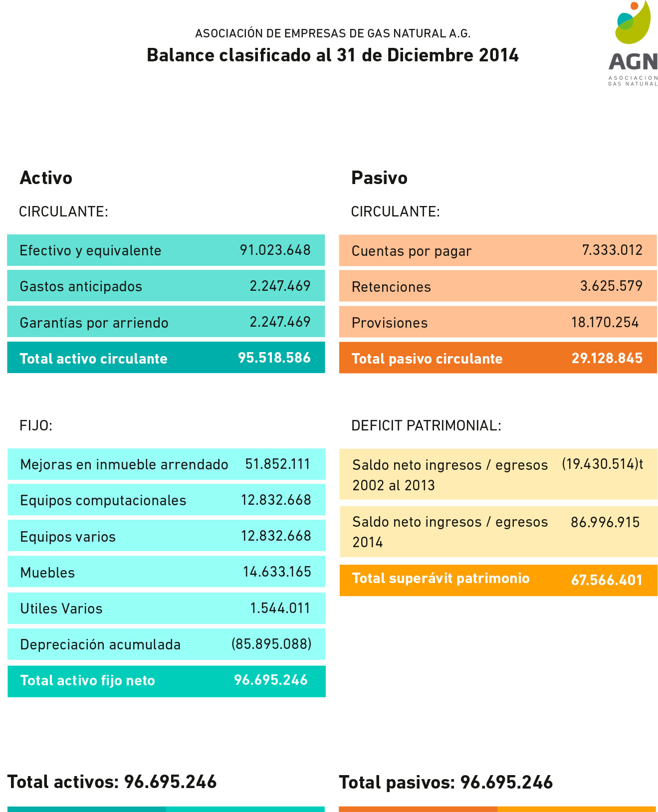Click the "Garantías por arriendo" row
Screen dimensions: 658x812
tap(166, 322)
